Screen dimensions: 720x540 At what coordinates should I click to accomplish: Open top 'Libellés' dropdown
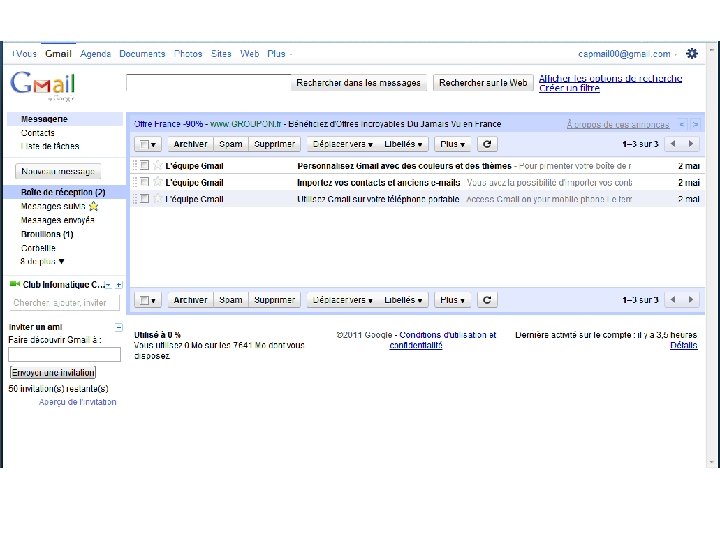pos(403,144)
